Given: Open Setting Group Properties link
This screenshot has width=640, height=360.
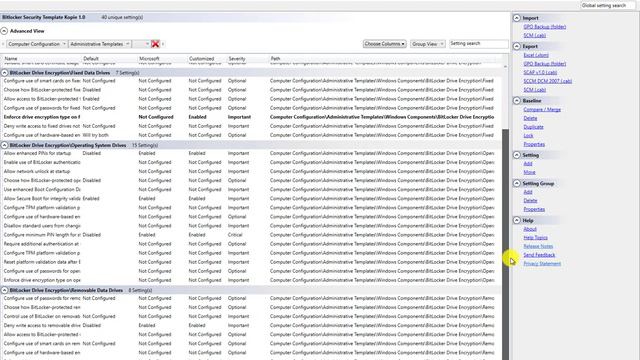Looking at the screenshot, I should (534, 209).
